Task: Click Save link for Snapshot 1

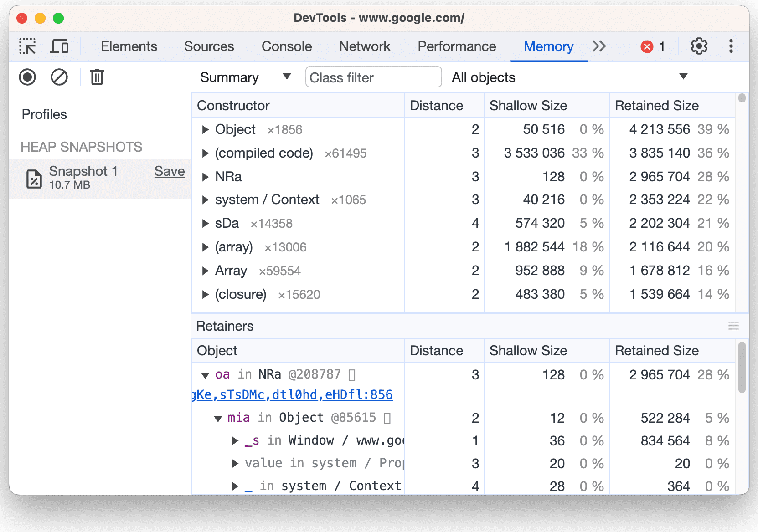Action: [170, 171]
